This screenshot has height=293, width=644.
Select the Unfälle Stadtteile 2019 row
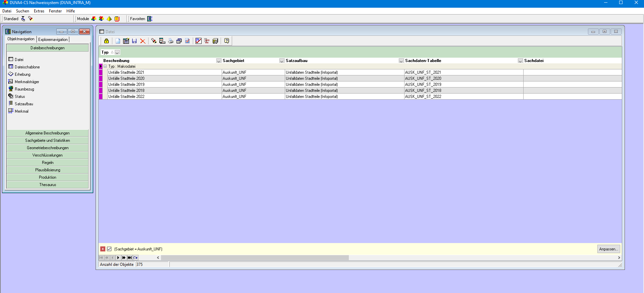[126, 84]
